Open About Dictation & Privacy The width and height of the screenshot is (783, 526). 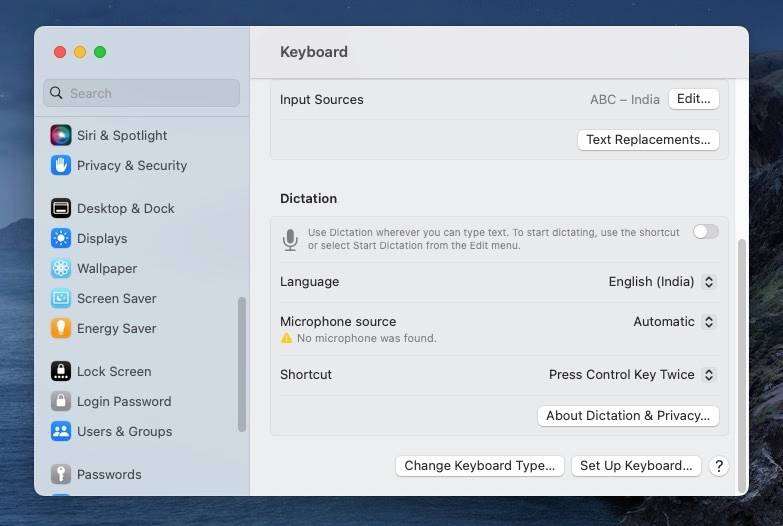coord(627,416)
